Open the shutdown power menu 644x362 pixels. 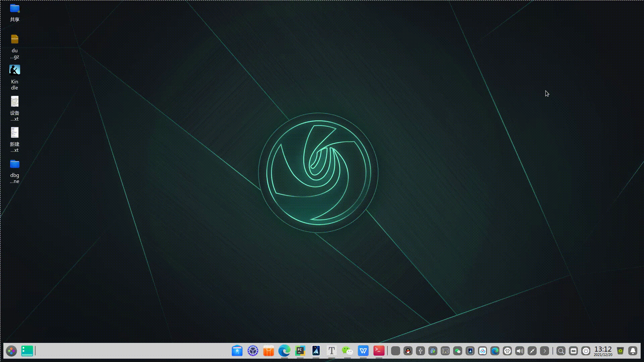[586, 351]
